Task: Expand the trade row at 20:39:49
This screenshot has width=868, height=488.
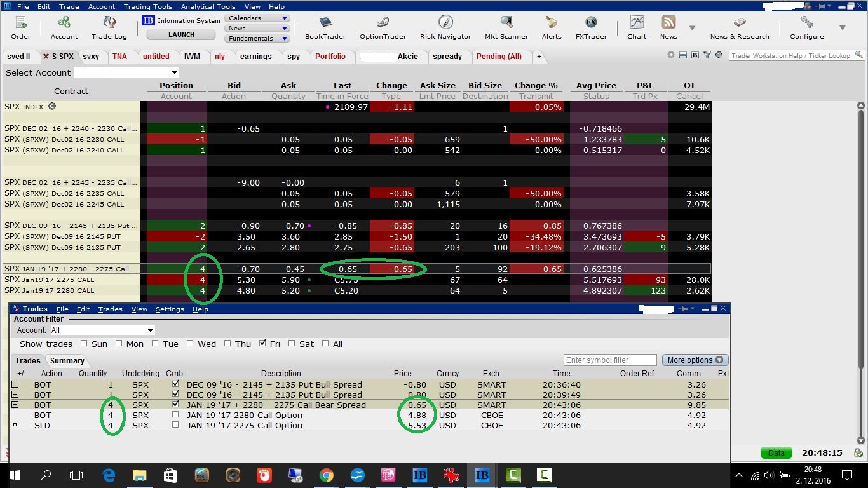Action: pyautogui.click(x=15, y=395)
